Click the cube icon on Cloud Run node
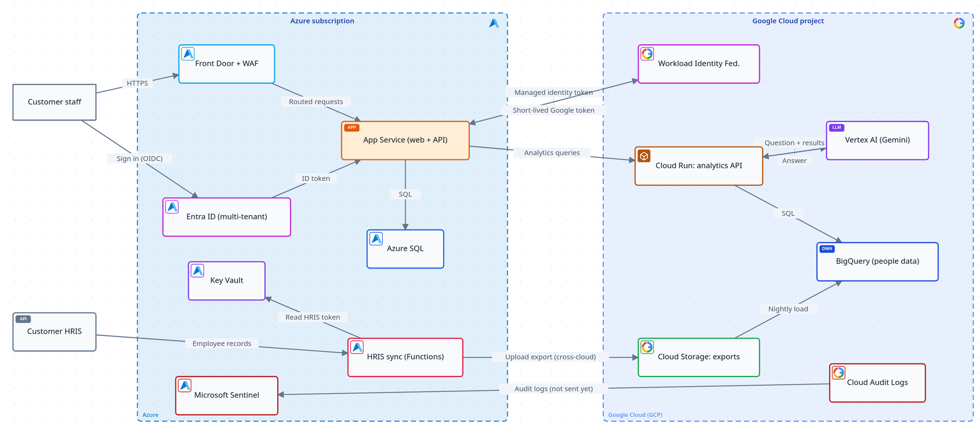 [644, 156]
